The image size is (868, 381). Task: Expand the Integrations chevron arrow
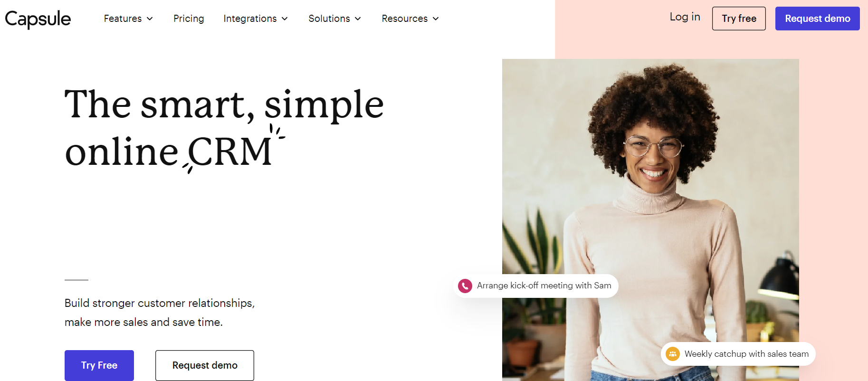[285, 19]
